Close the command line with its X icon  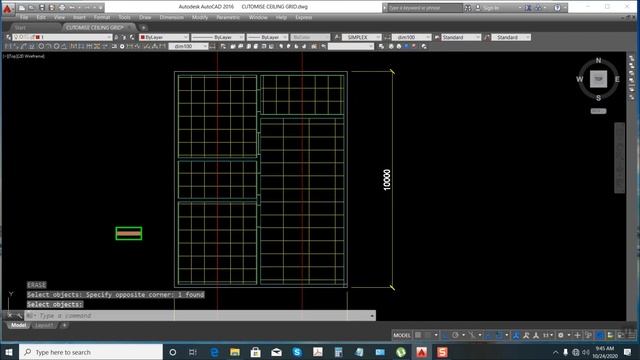tap(10, 316)
